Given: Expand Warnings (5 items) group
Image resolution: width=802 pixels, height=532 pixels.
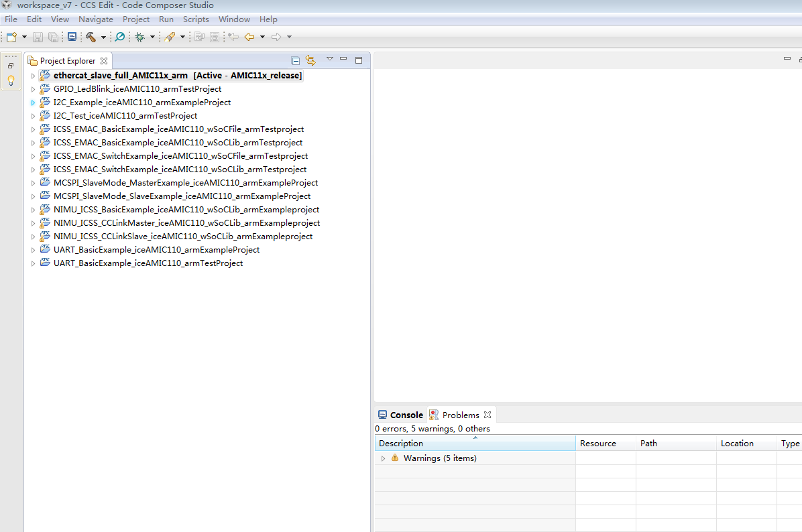Looking at the screenshot, I should [x=383, y=458].
